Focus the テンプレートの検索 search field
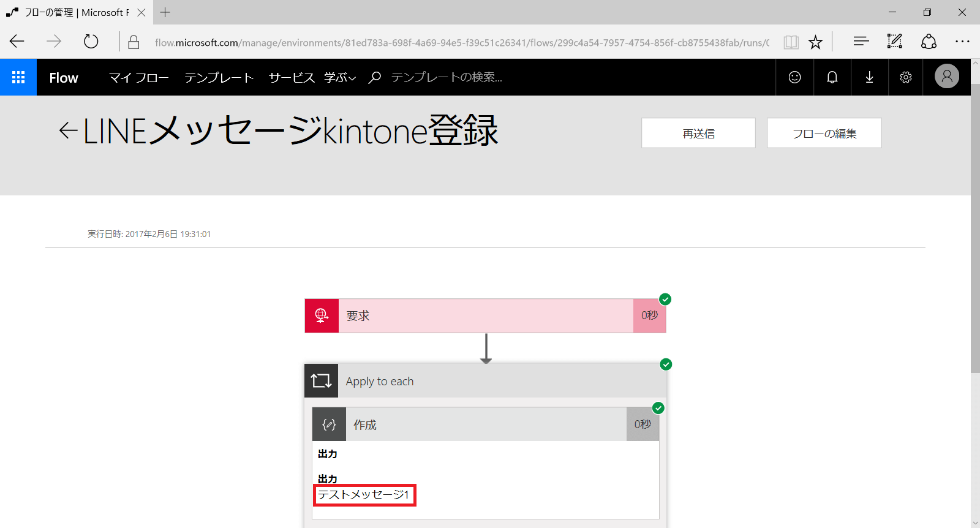This screenshot has height=528, width=980. point(447,77)
